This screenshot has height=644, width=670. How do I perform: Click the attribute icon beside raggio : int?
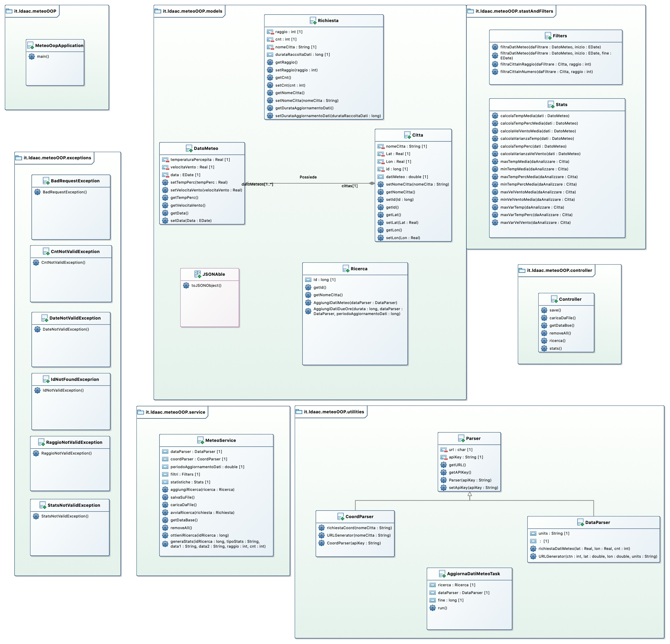[x=270, y=32]
